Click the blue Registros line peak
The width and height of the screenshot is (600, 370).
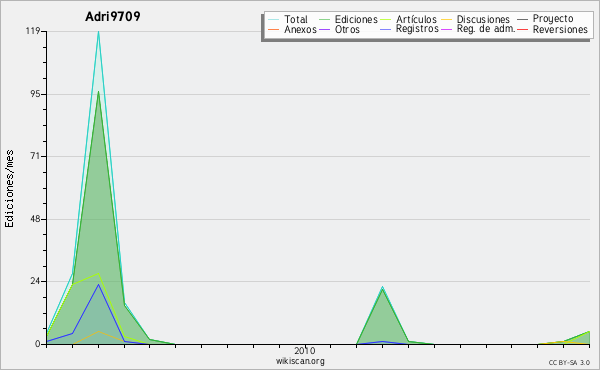tap(98, 284)
